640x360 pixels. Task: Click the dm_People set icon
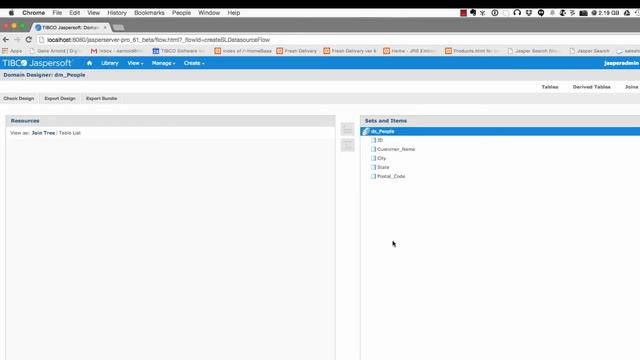(366, 131)
